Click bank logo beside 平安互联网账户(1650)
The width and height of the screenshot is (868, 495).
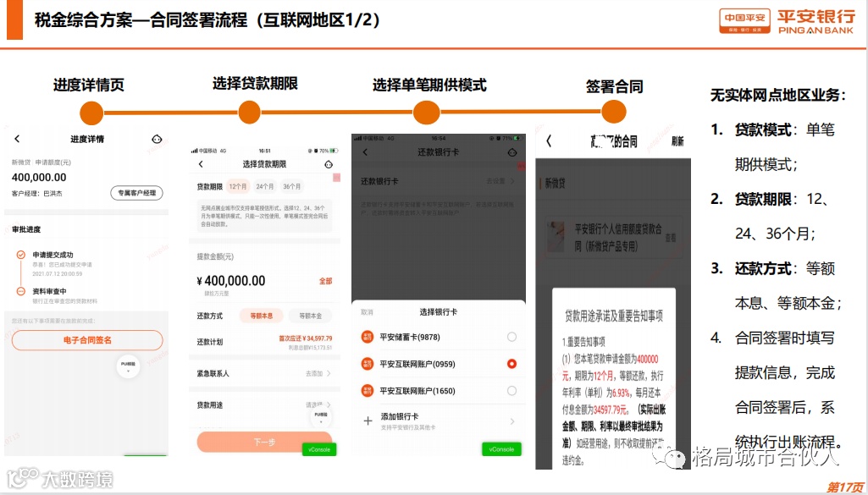(367, 391)
